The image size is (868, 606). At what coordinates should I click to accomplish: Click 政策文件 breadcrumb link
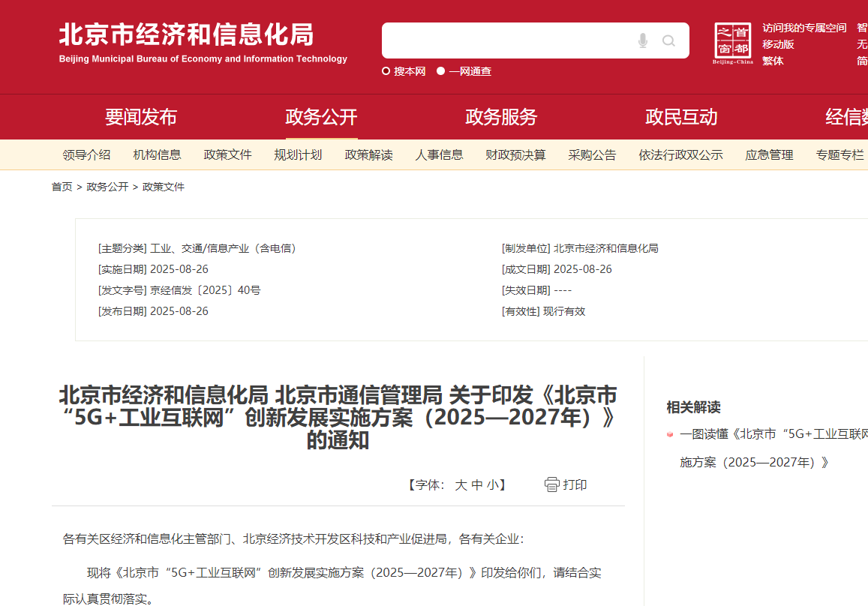point(164,187)
